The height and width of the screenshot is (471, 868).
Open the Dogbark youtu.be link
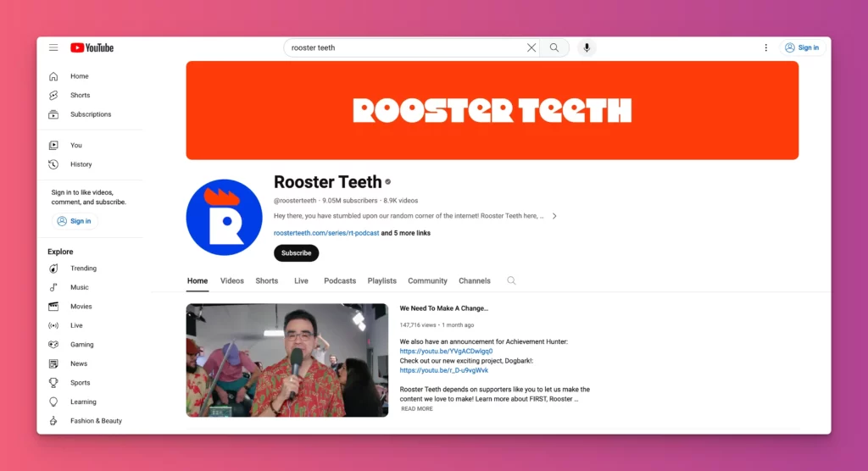(x=443, y=370)
